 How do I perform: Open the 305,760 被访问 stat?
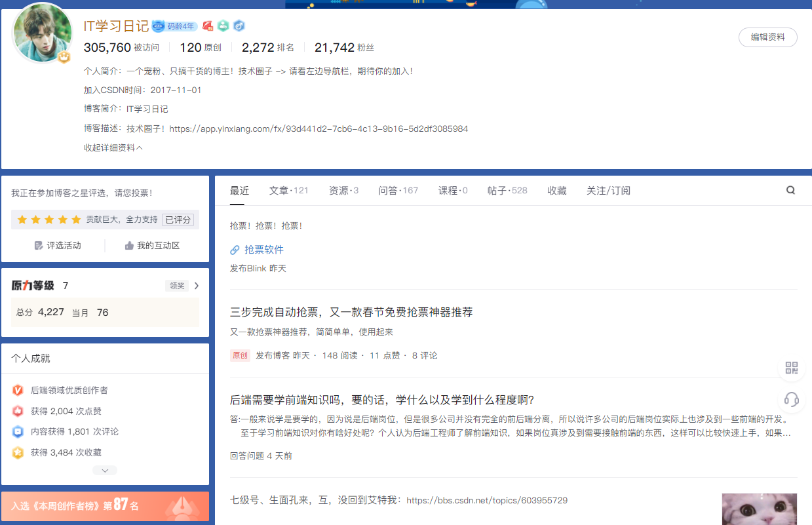coord(121,47)
